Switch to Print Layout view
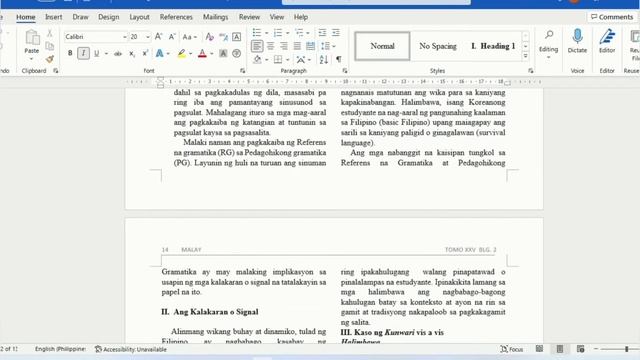Screen dimensions: 640x360 coord(560,349)
